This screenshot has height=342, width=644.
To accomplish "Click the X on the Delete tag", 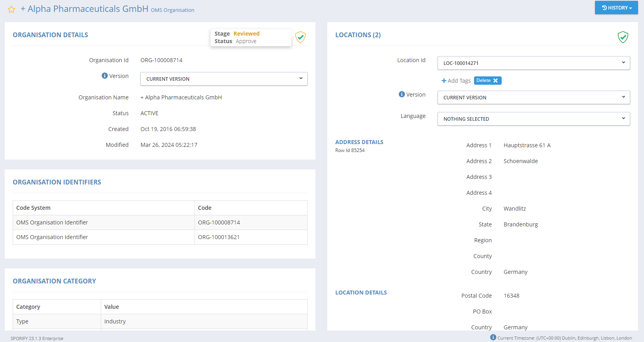I will (x=495, y=80).
